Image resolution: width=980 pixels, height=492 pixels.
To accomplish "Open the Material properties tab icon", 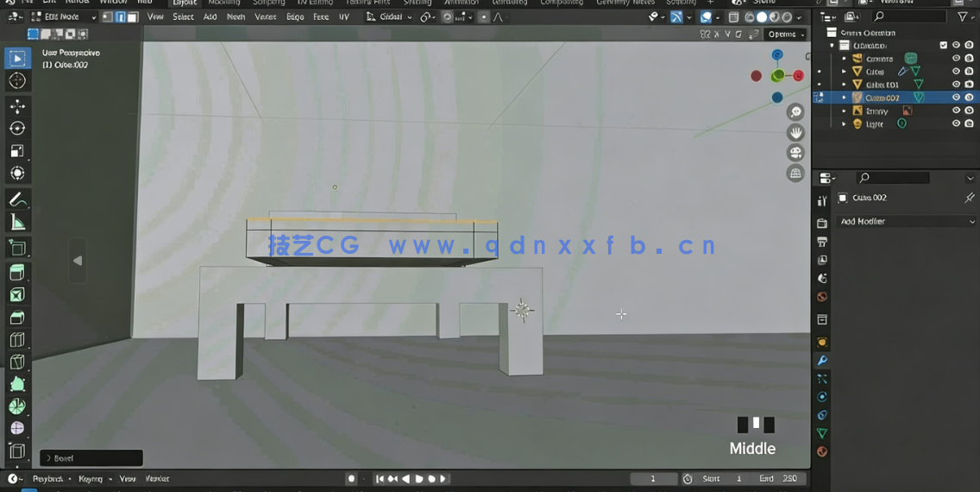I will (822, 451).
